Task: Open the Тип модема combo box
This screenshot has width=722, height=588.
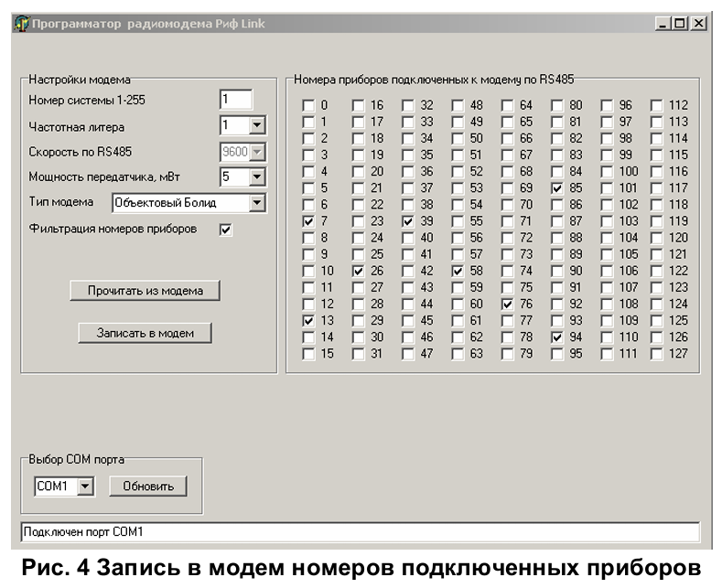Action: click(256, 202)
